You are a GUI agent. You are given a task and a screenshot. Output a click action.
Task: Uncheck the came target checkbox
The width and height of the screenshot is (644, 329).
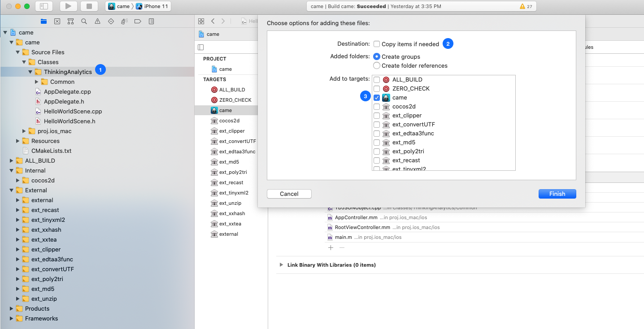(377, 97)
